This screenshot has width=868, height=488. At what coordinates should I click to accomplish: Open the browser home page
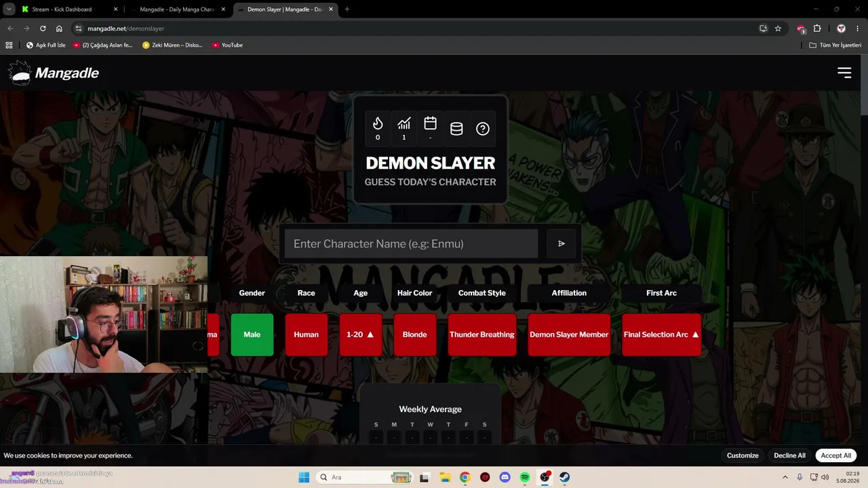59,28
